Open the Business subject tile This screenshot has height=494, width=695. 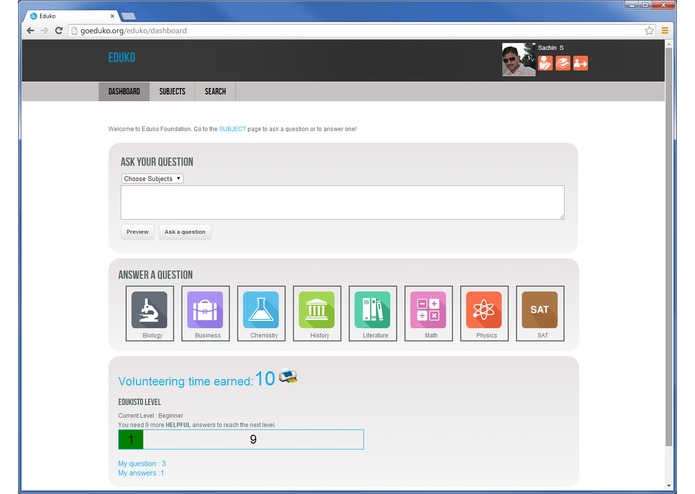(x=205, y=313)
